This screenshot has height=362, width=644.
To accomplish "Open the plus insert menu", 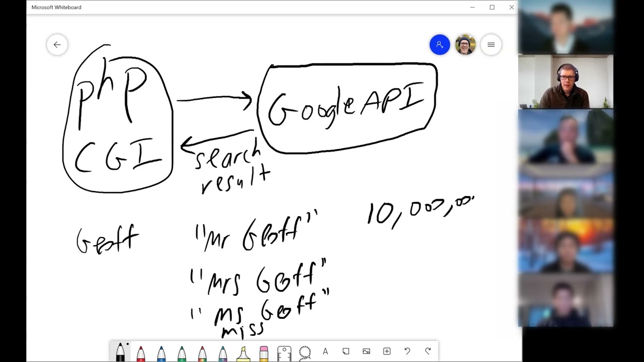I will 387,351.
